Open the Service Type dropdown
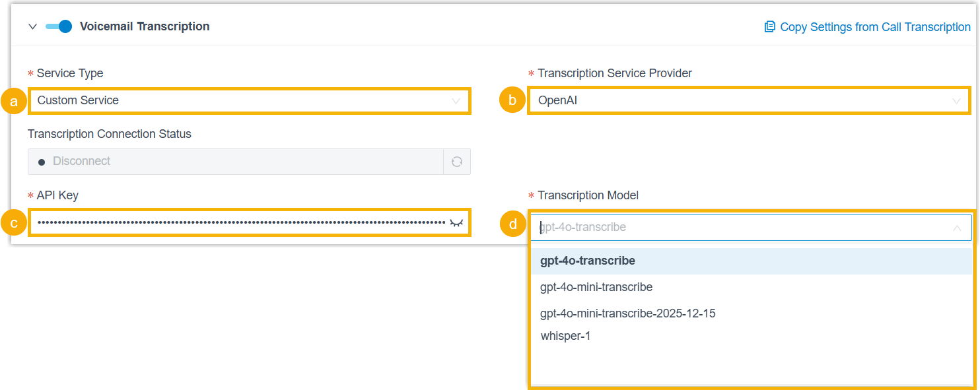Viewport: 980px width, 390px height. (x=249, y=100)
